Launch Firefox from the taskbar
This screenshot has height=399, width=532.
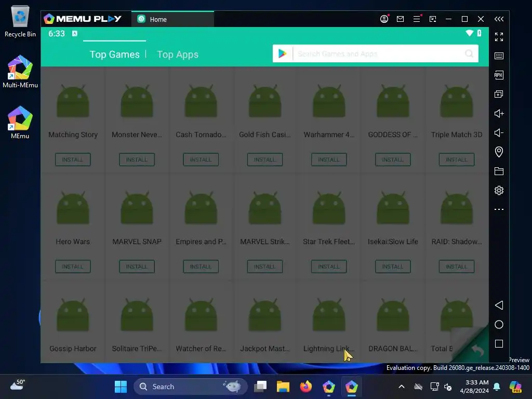click(305, 387)
